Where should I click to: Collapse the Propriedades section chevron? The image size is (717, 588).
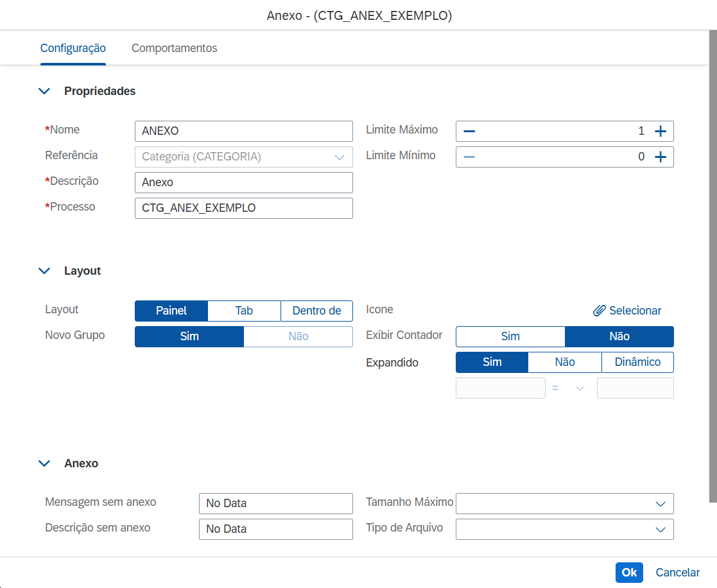(44, 91)
